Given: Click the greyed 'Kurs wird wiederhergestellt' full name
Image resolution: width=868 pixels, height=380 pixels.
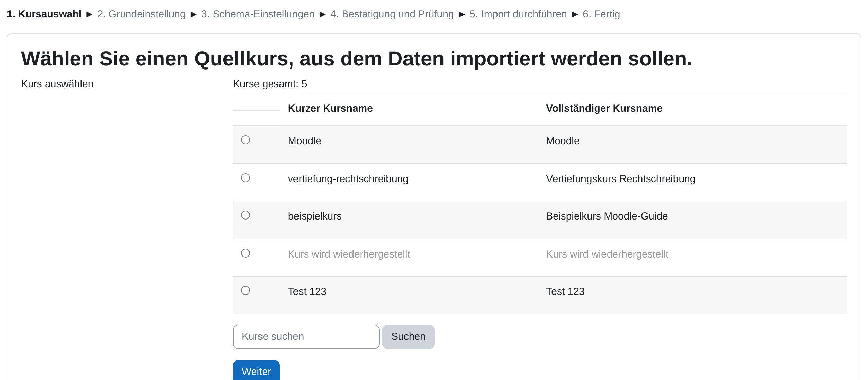Looking at the screenshot, I should (x=607, y=254).
